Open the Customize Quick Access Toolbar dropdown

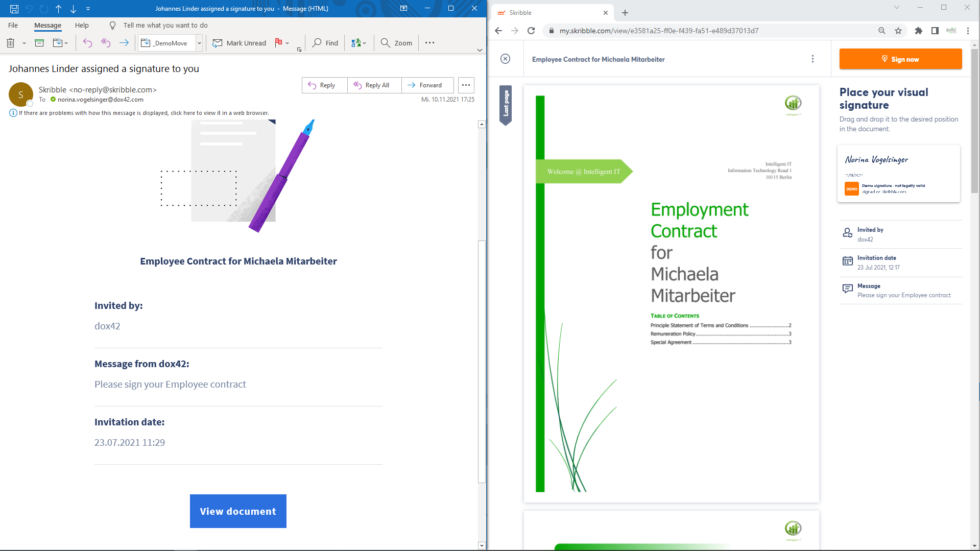88,9
